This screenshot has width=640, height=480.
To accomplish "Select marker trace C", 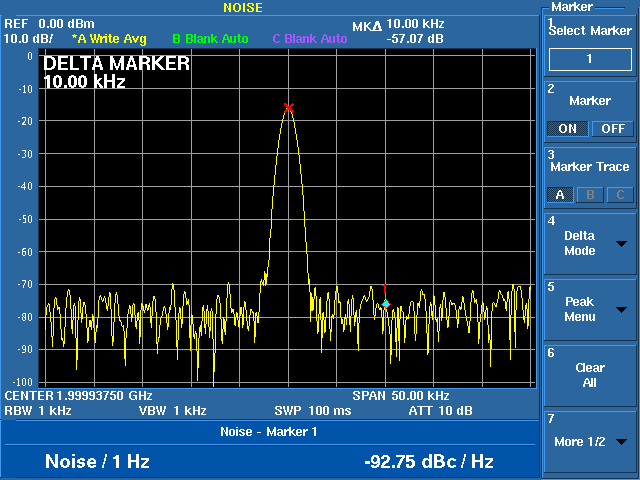I will [620, 195].
